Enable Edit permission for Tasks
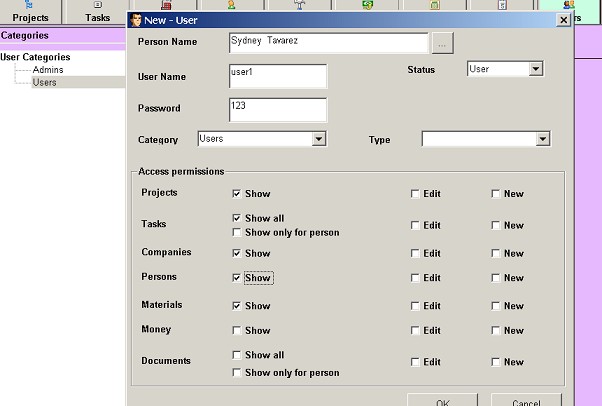The image size is (602, 406). point(416,226)
